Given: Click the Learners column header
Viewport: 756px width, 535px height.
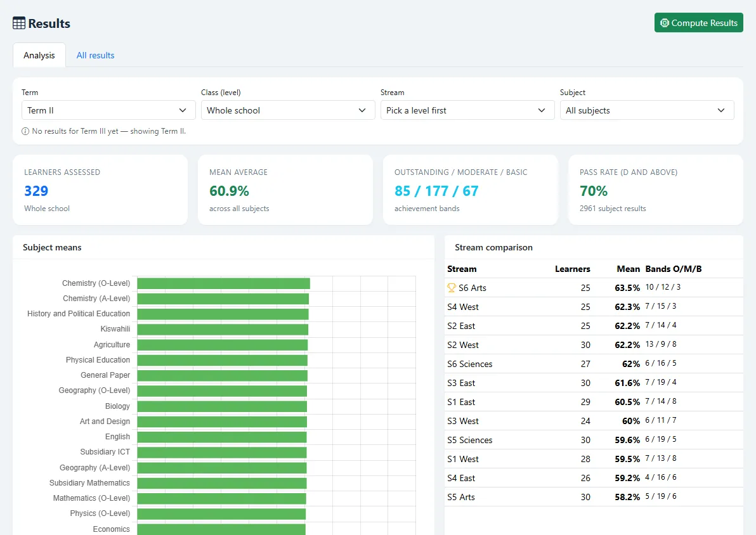Looking at the screenshot, I should [572, 269].
